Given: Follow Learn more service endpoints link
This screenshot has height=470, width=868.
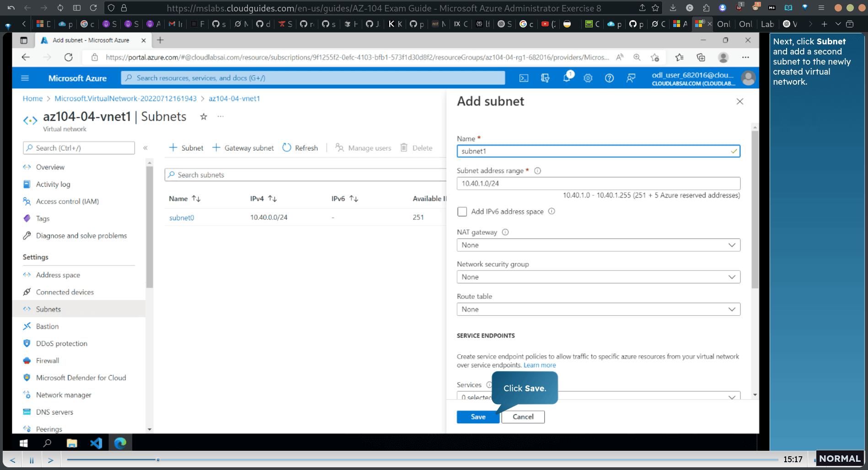Looking at the screenshot, I should coord(540,365).
